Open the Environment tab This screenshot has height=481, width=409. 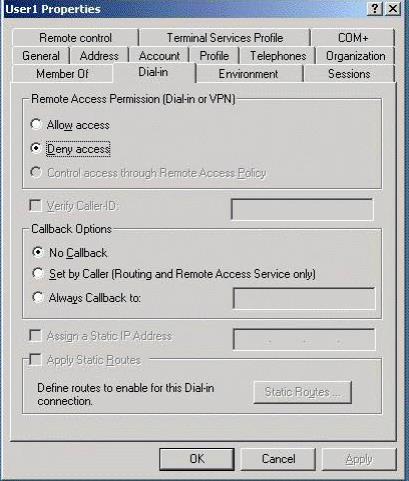click(248, 74)
